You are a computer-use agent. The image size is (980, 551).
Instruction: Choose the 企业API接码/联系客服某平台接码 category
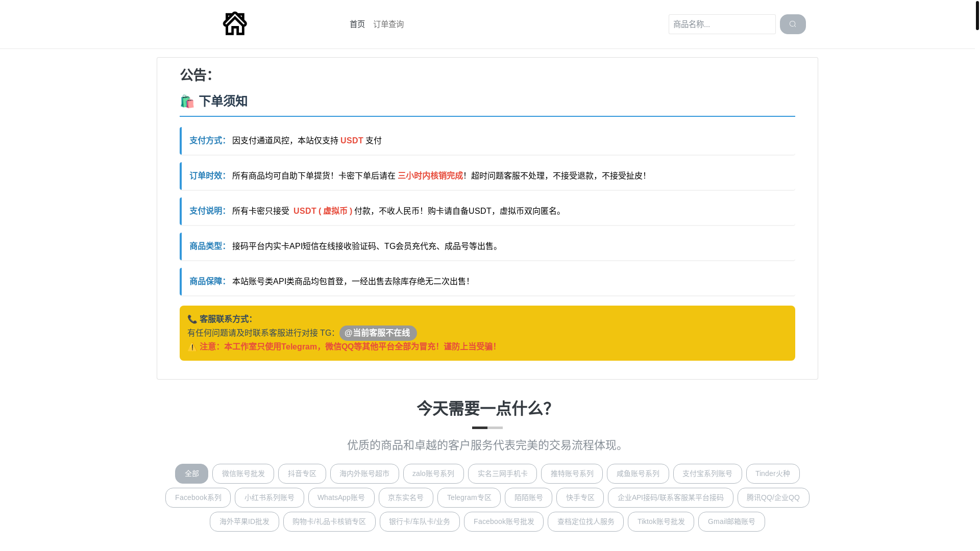tap(671, 497)
